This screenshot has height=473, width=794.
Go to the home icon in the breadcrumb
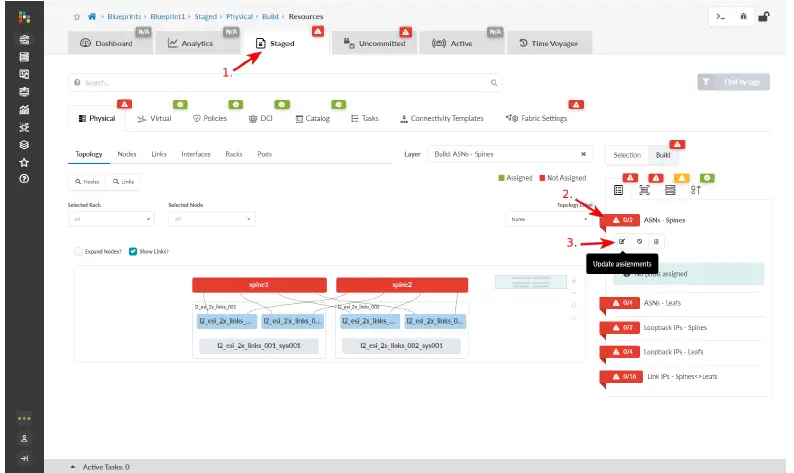coord(92,16)
